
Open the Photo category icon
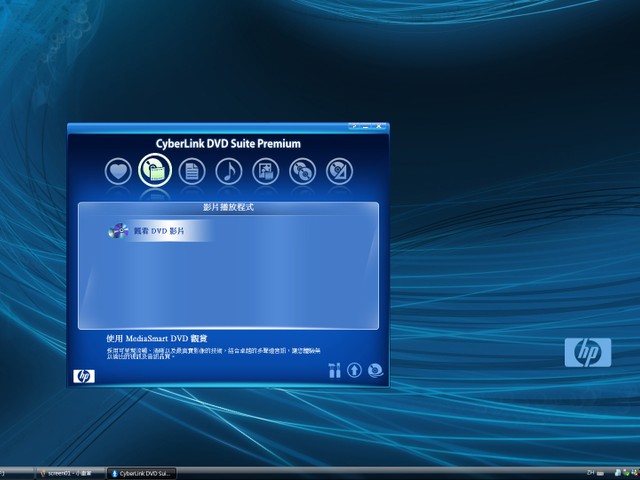[266, 171]
